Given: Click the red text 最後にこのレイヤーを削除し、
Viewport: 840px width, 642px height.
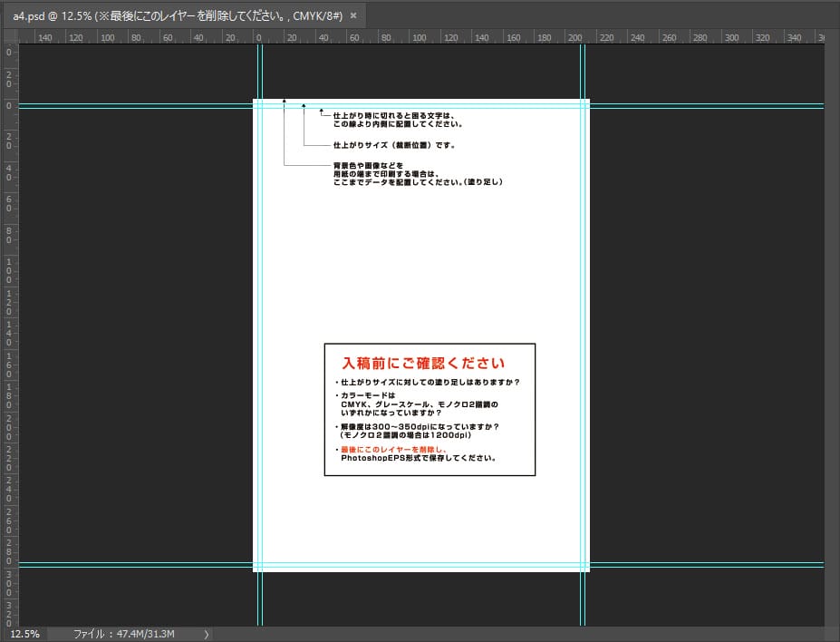Looking at the screenshot, I should coord(394,450).
